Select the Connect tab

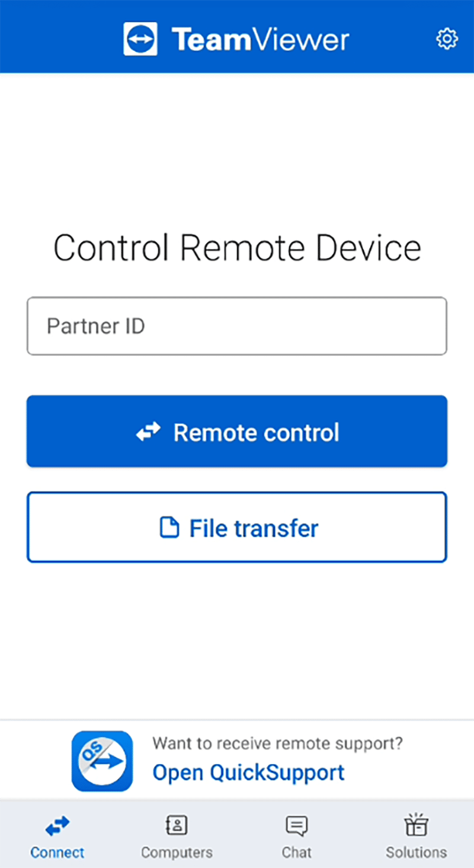[56, 835]
